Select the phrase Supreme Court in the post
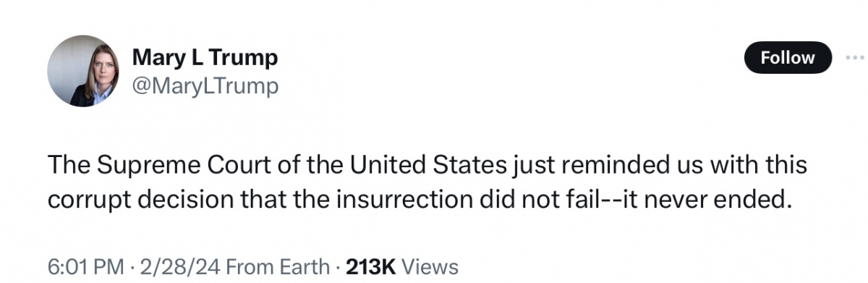 [x=165, y=166]
